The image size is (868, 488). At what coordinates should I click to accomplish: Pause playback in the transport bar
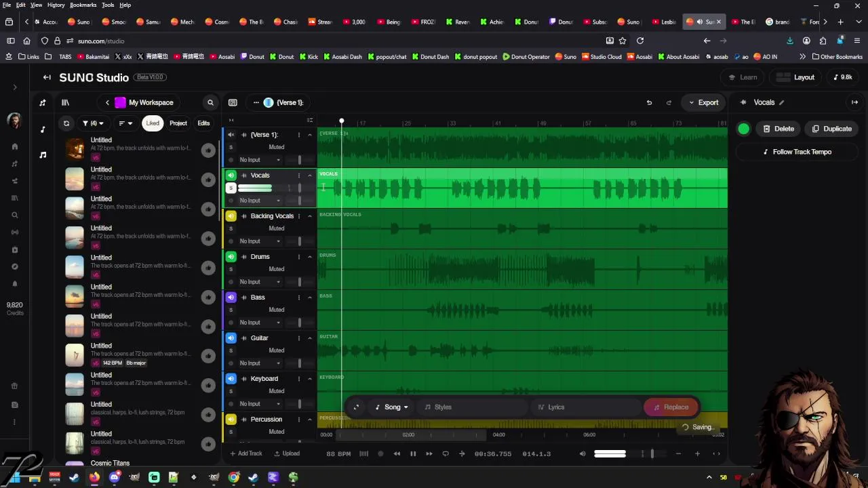pyautogui.click(x=413, y=453)
